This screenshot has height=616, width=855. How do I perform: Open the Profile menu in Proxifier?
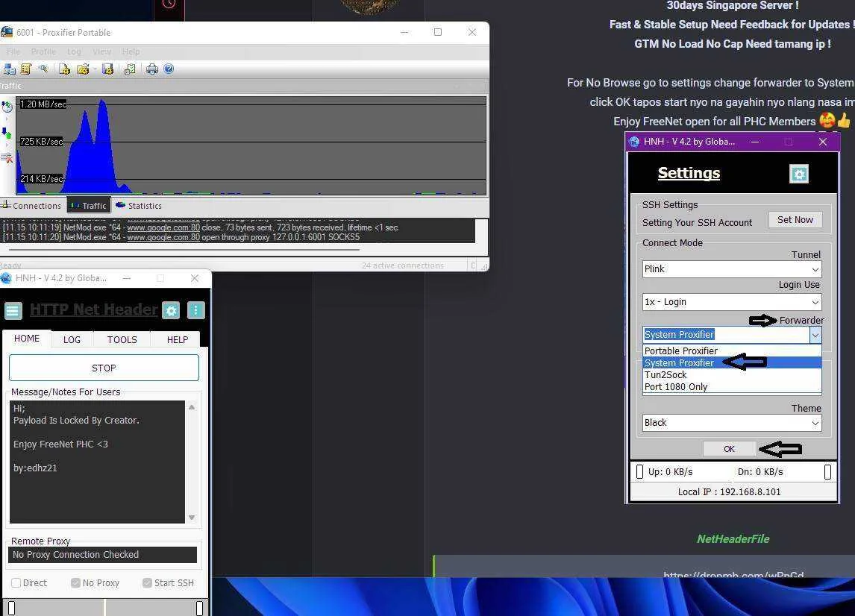point(43,51)
